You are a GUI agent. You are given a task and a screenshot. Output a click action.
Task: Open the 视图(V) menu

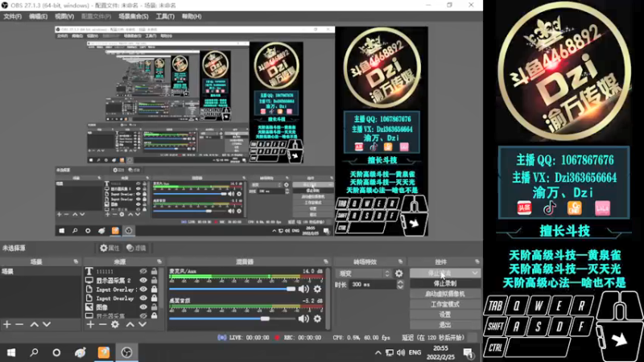click(64, 16)
